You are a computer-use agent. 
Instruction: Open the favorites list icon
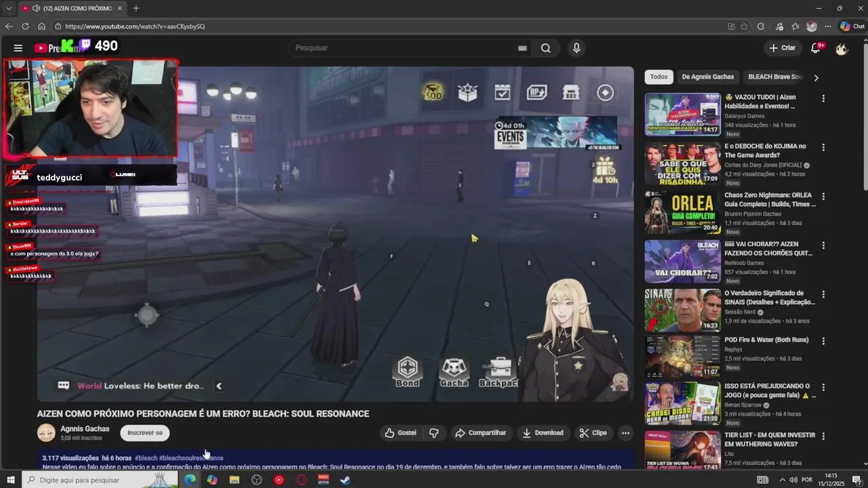click(x=795, y=26)
